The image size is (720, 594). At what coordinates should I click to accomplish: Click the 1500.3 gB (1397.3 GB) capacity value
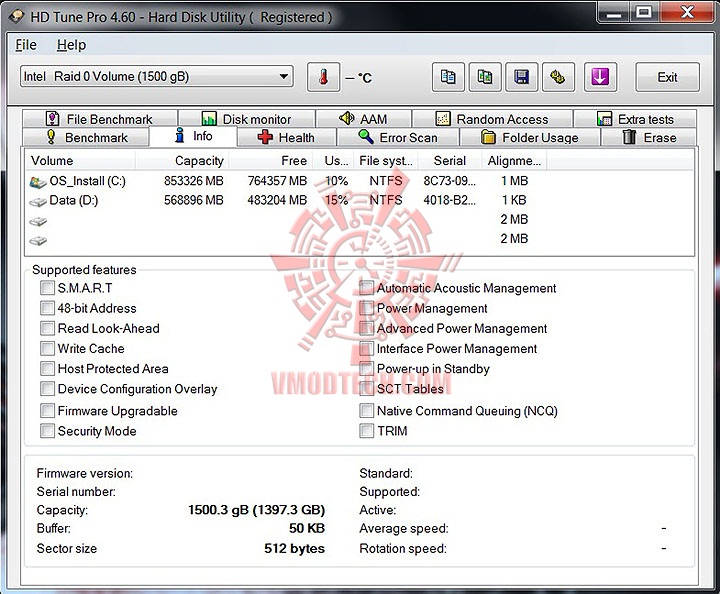point(257,510)
